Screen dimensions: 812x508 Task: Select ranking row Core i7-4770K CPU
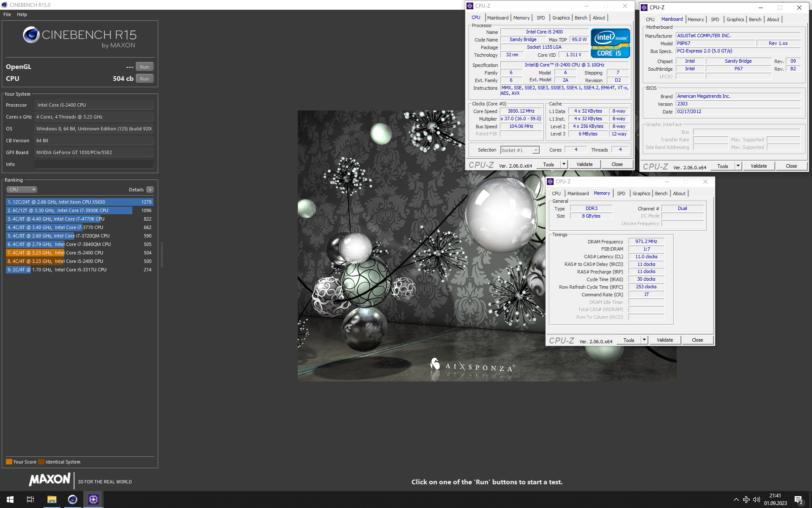pos(80,219)
